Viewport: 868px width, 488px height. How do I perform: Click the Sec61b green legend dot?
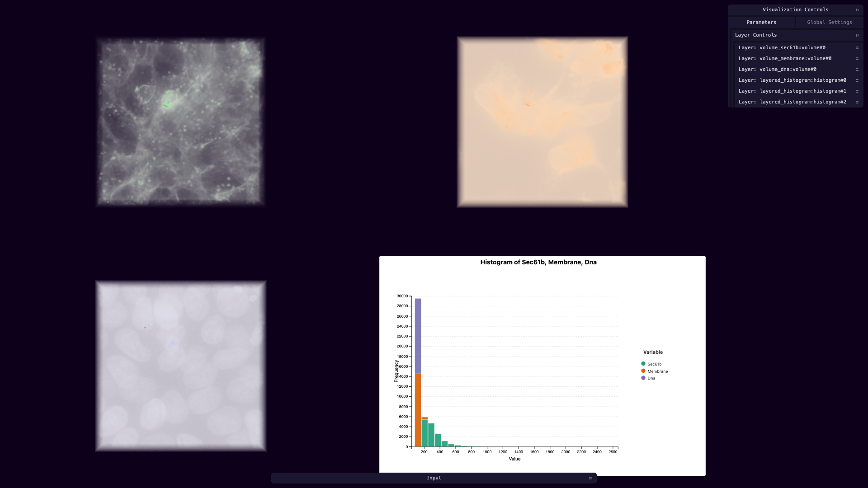click(x=643, y=364)
